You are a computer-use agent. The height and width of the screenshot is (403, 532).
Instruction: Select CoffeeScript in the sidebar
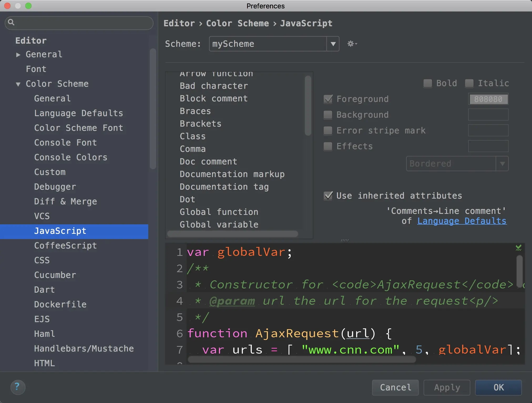point(65,245)
